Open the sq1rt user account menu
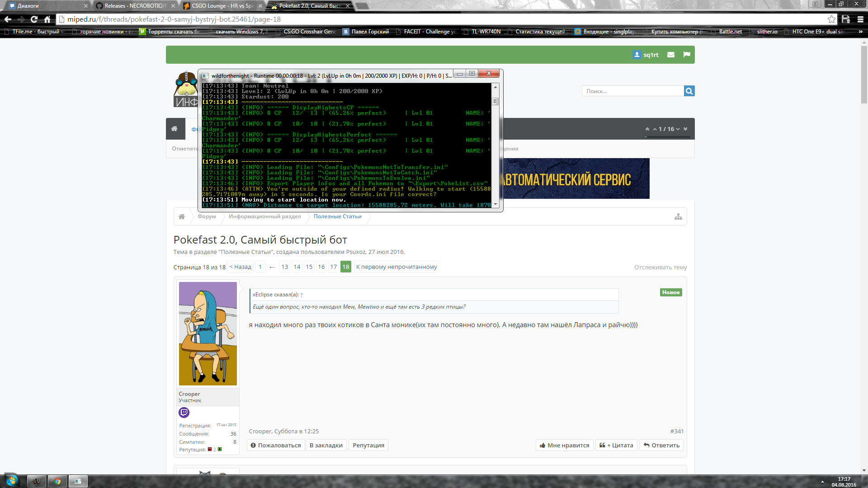 point(646,55)
